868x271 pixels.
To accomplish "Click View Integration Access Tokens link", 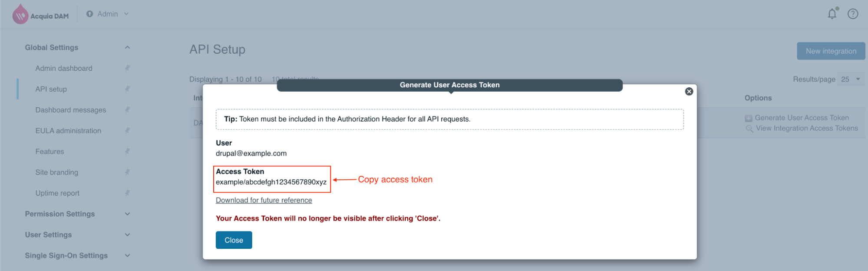I will click(807, 128).
